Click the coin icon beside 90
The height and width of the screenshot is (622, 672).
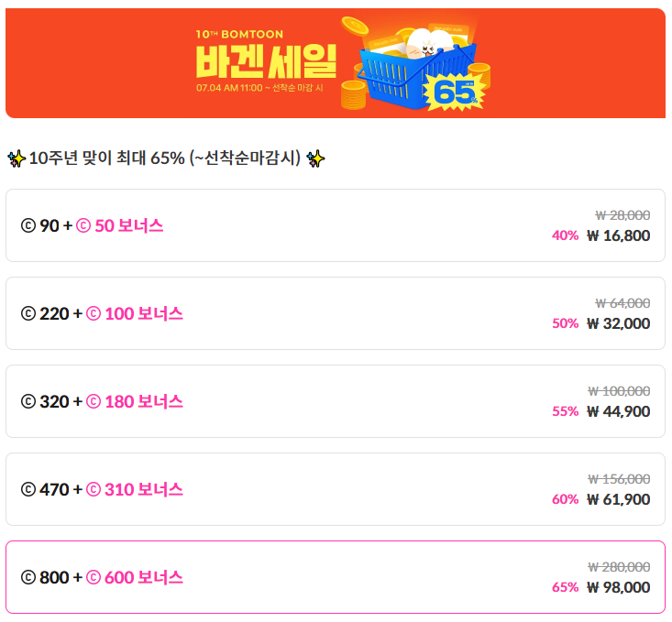28,225
